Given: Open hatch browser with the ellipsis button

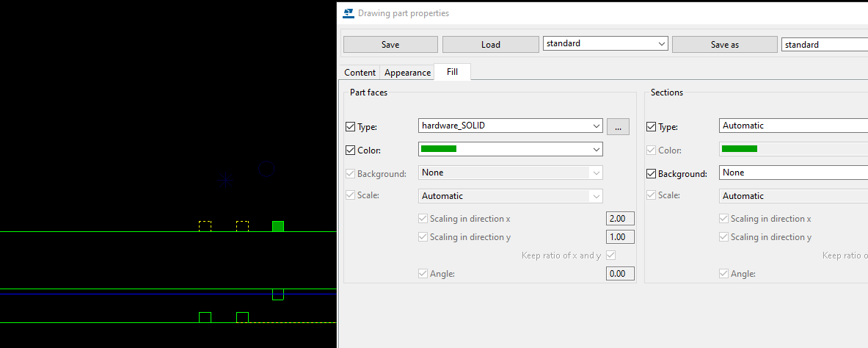Looking at the screenshot, I should click(618, 126).
